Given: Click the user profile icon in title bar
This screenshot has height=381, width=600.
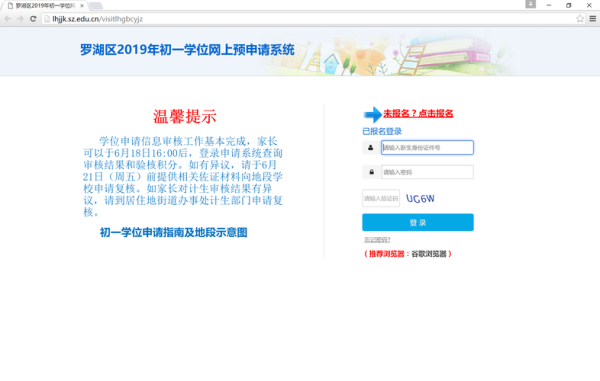Looking at the screenshot, I should [530, 4].
